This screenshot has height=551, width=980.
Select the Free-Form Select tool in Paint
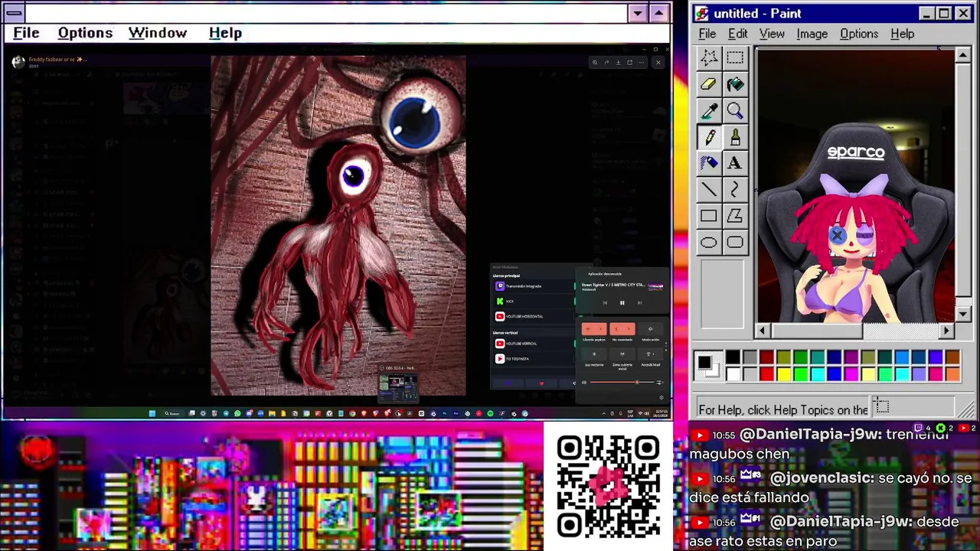709,57
